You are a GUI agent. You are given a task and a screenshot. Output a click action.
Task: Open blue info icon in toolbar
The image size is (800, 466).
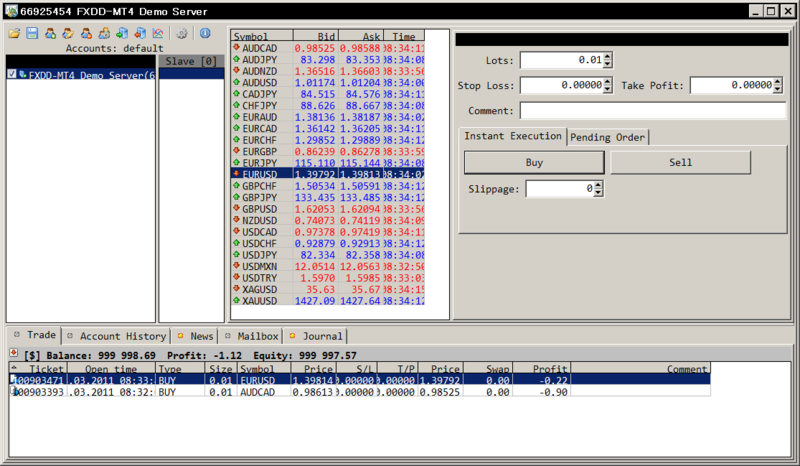click(205, 34)
